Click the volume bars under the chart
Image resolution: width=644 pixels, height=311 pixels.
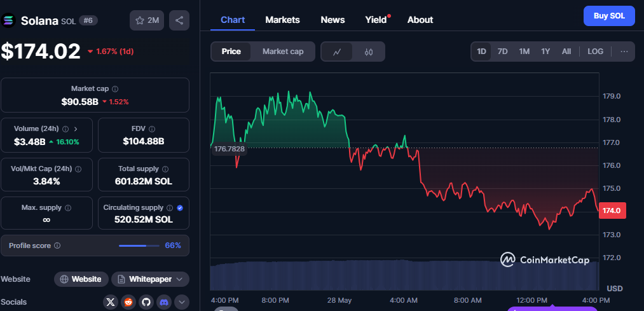404,275
